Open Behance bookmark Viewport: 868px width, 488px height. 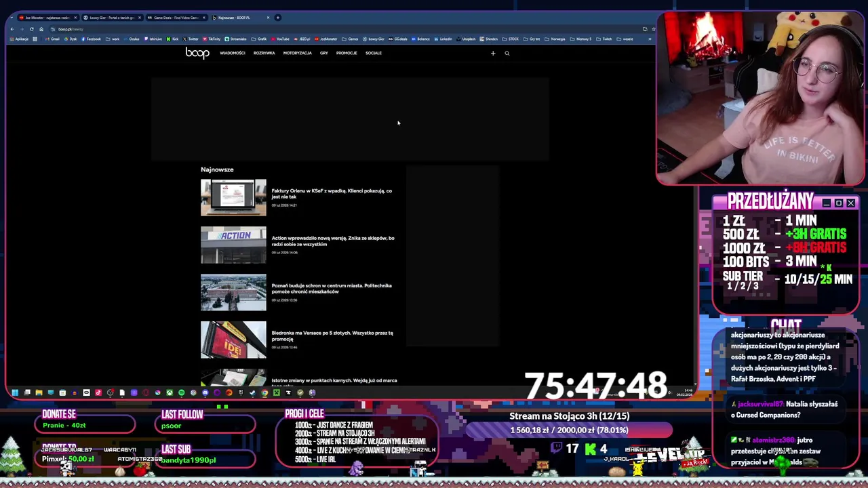(420, 39)
